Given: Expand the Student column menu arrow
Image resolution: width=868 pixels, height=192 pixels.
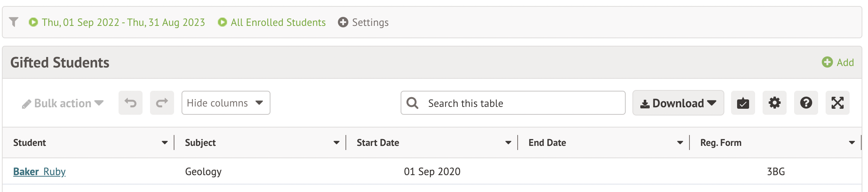Looking at the screenshot, I should [x=165, y=143].
